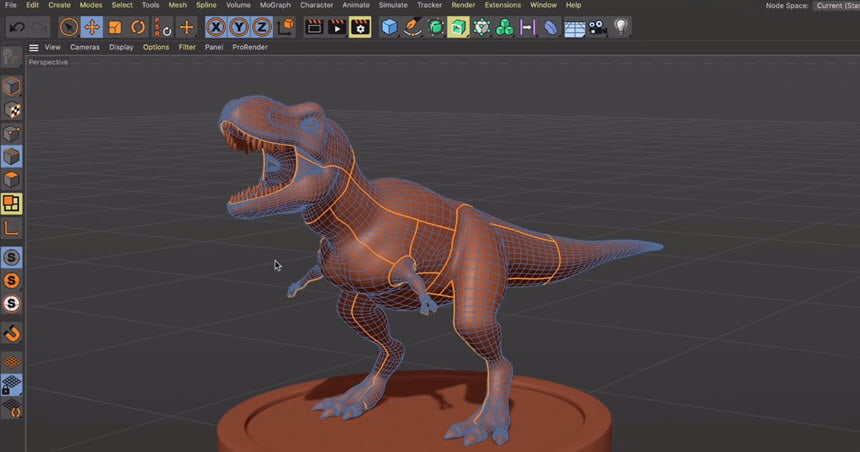The height and width of the screenshot is (452, 860).
Task: Open the Character menu
Action: 316,5
